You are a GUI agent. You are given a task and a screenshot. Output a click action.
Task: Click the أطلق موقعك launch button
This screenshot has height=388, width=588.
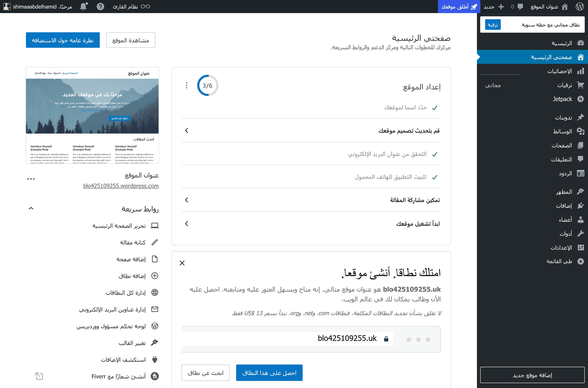click(459, 6)
